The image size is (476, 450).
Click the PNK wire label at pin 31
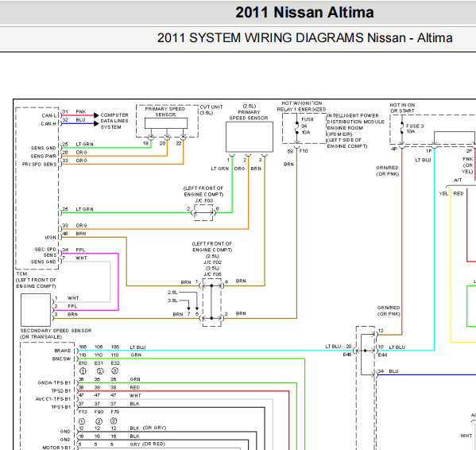(x=81, y=112)
